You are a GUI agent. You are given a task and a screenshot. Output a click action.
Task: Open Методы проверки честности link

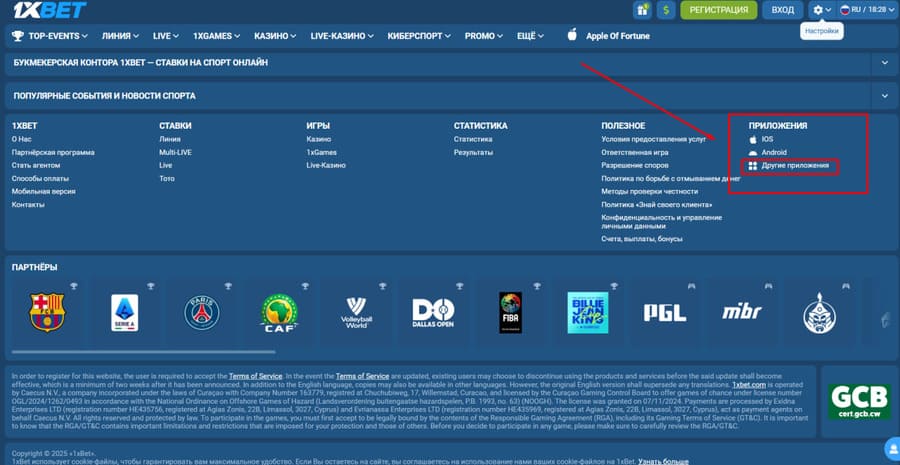pos(650,192)
